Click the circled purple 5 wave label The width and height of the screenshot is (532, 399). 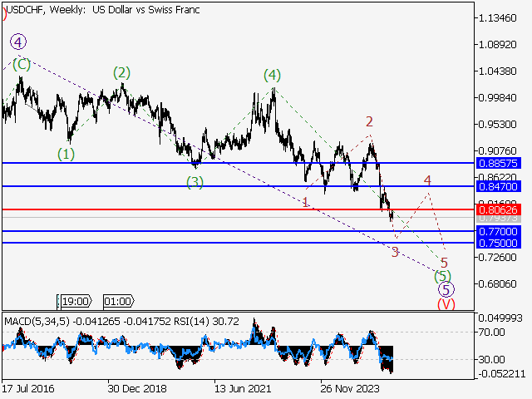(446, 289)
